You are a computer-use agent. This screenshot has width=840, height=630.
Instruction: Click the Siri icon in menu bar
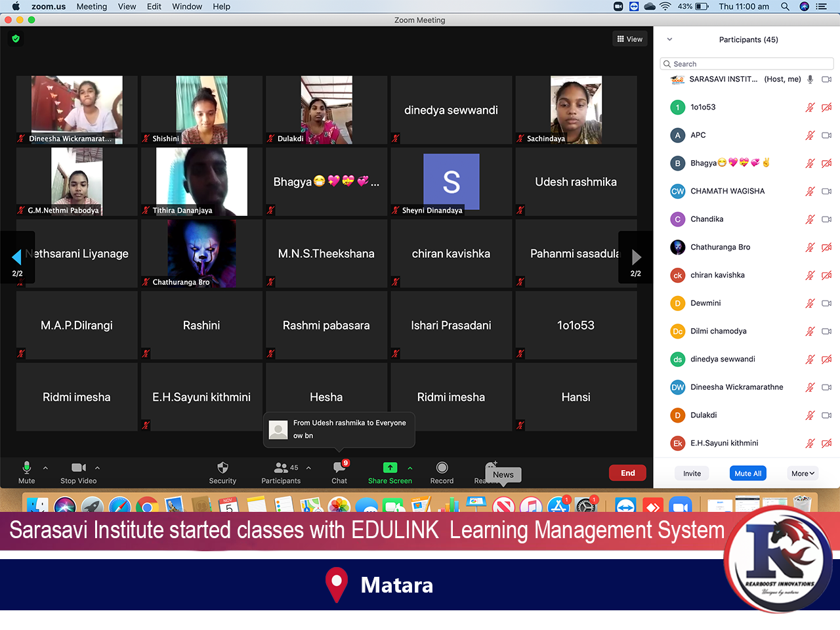pos(804,7)
